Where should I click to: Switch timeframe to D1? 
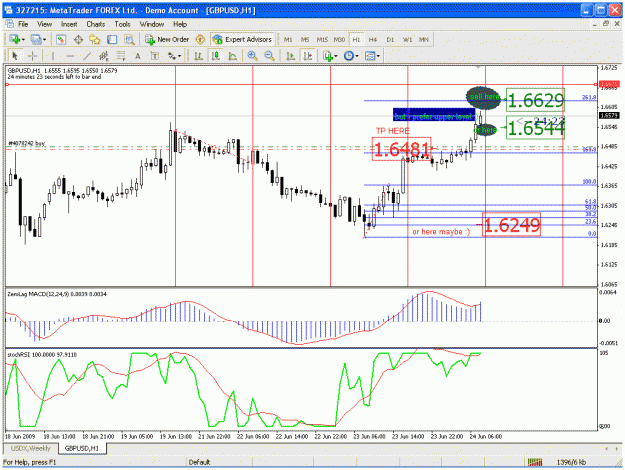(390, 39)
